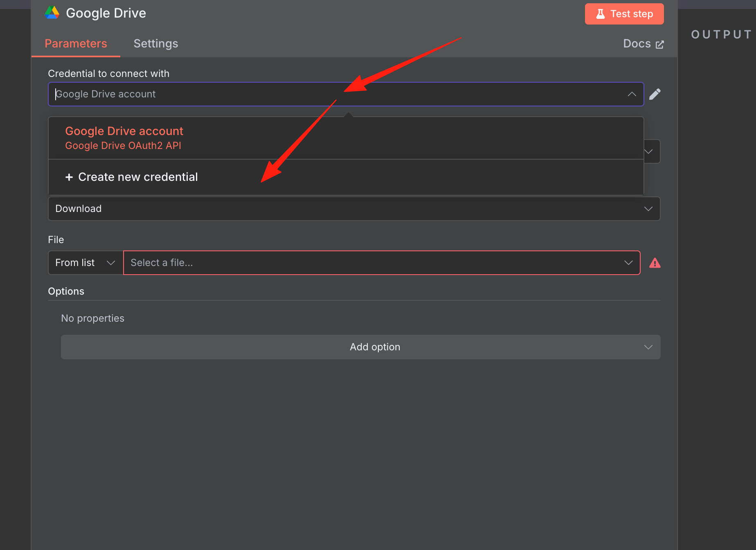Collapse the credential dropdown chevron
The width and height of the screenshot is (756, 550).
[632, 94]
